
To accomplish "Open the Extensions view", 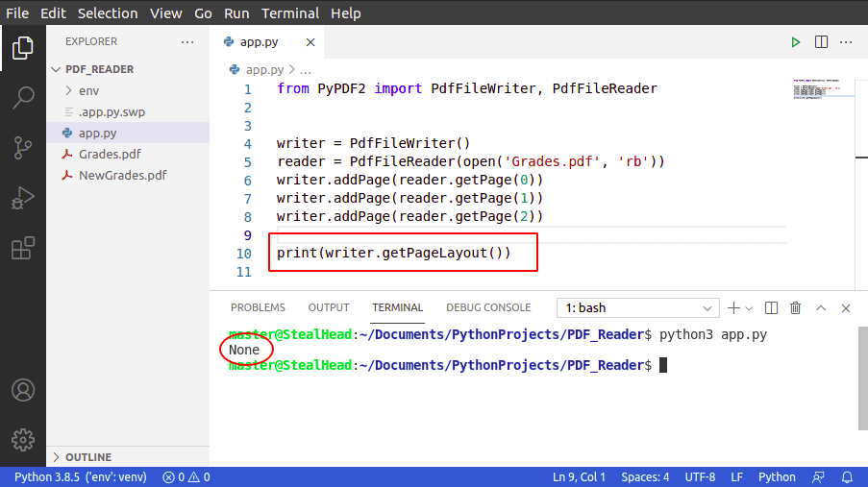I will [23, 248].
